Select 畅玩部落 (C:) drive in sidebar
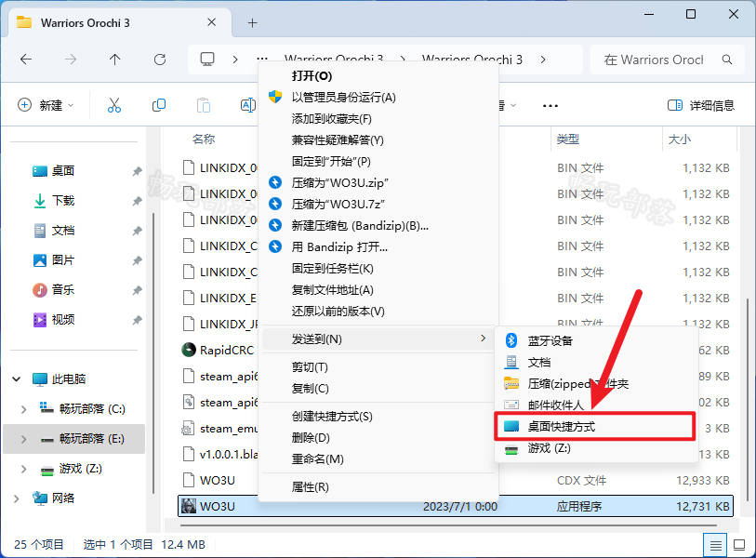Viewport: 756px width, 558px height. tap(92, 409)
